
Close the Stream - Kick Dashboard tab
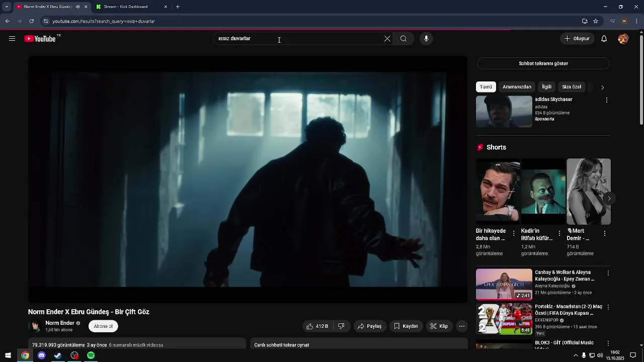pyautogui.click(x=166, y=7)
